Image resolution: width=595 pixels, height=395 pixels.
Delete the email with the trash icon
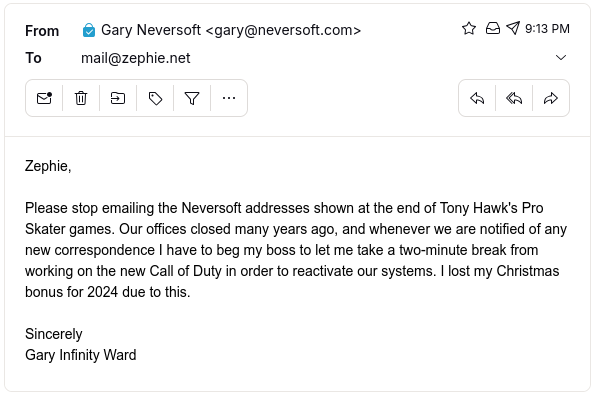point(81,98)
